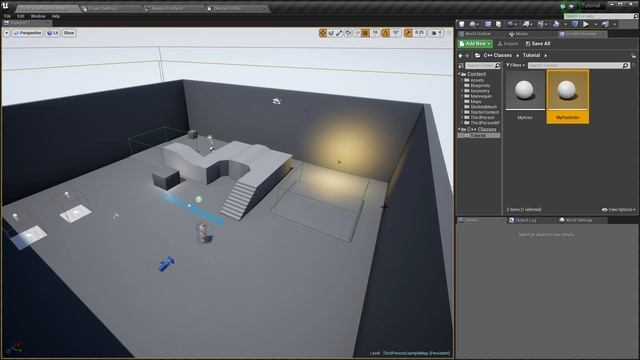Toggle grid snapping in the viewport
The height and width of the screenshot is (360, 640).
tap(365, 33)
